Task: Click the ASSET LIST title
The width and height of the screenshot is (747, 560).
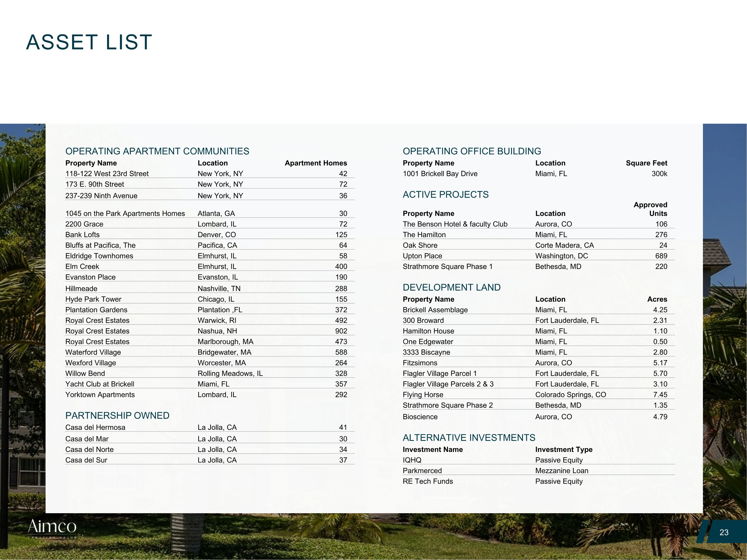Action: [89, 43]
